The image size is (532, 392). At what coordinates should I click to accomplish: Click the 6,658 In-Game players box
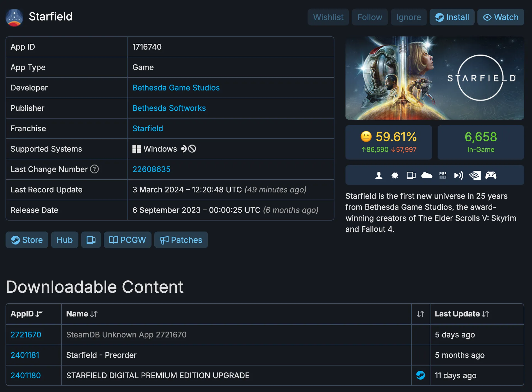coord(481,142)
